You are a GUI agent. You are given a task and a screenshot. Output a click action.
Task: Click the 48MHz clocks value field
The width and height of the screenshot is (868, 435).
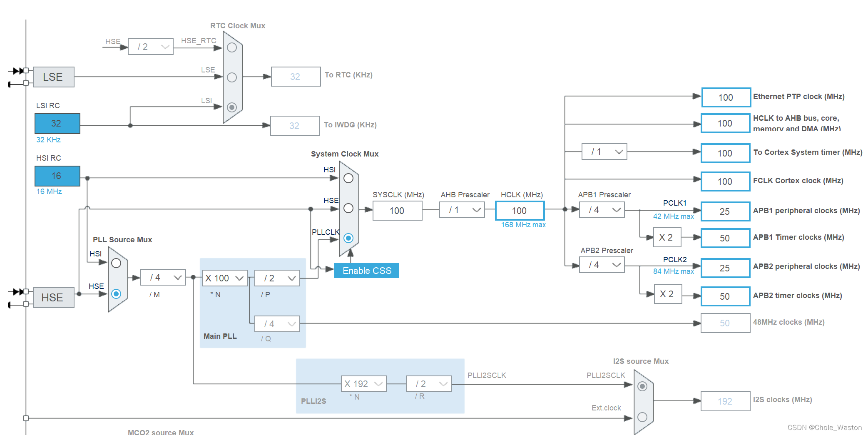(726, 323)
